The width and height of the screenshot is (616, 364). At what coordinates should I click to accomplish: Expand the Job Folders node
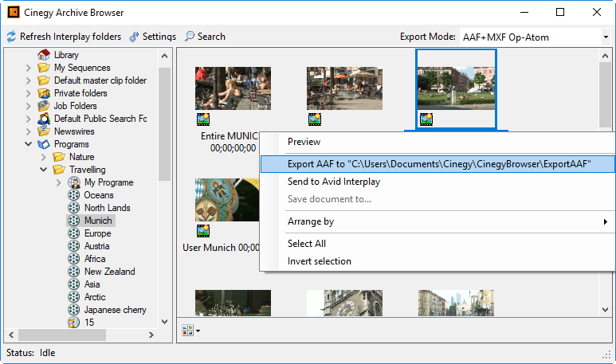tap(28, 106)
